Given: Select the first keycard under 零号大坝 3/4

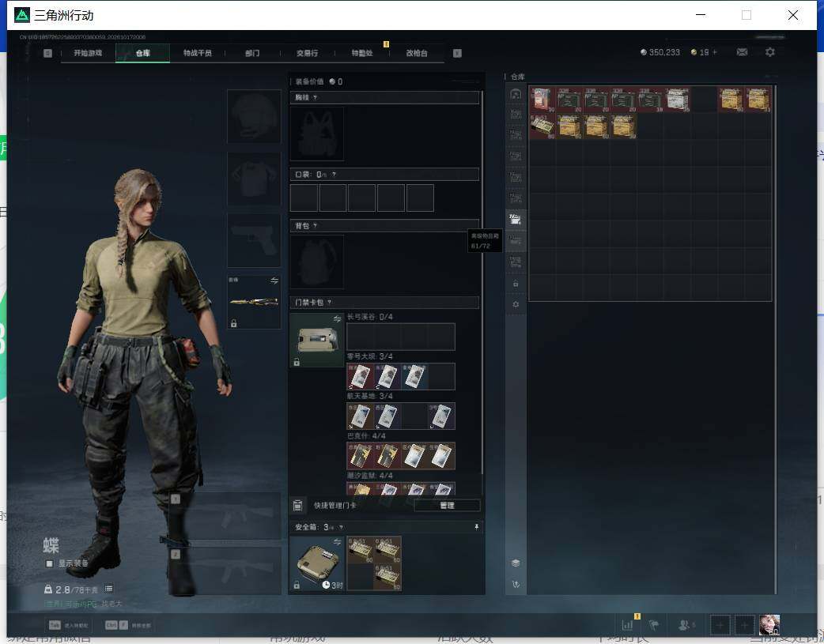Looking at the screenshot, I should click(x=360, y=376).
